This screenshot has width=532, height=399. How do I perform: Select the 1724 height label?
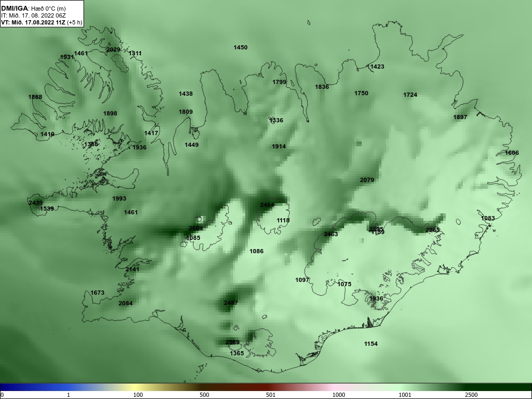pos(410,95)
